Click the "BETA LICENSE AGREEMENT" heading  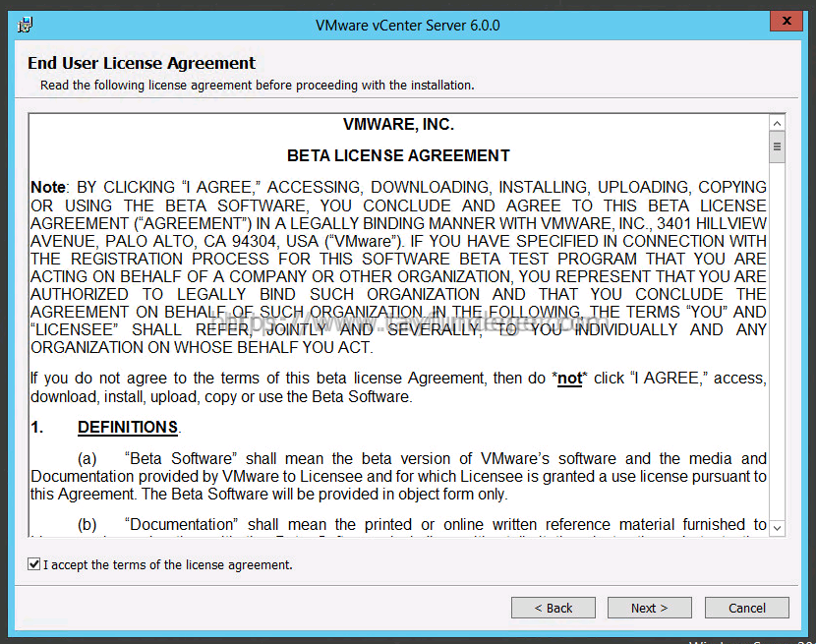coord(398,155)
